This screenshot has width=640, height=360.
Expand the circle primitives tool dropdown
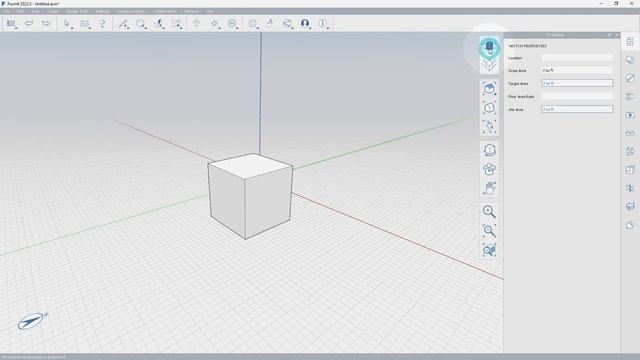pos(141,24)
